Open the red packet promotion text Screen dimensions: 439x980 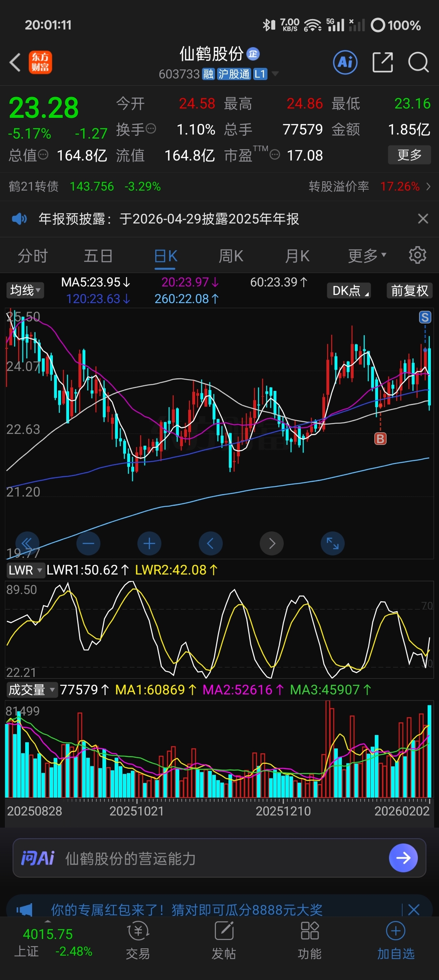point(187,909)
